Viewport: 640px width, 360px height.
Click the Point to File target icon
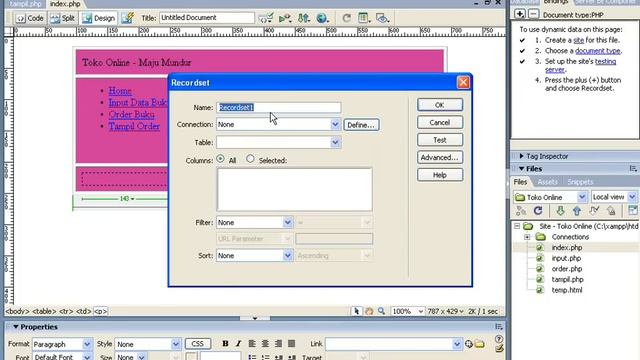point(469,344)
